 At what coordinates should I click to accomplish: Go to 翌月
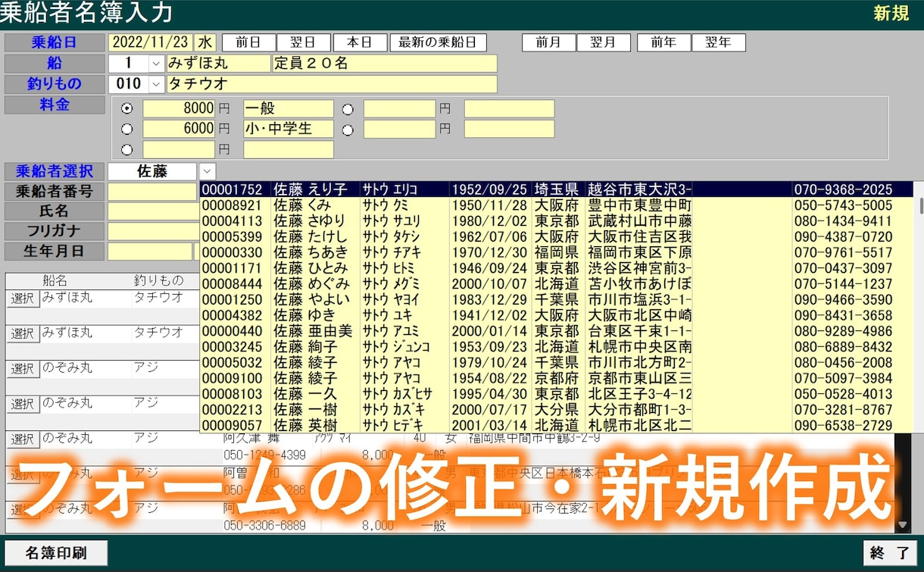604,42
